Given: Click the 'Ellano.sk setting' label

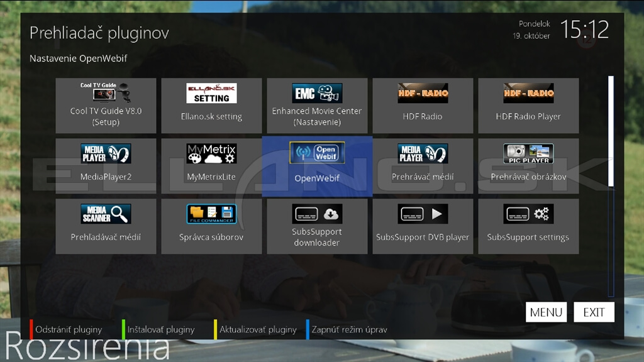Looking at the screenshot, I should point(211,116).
